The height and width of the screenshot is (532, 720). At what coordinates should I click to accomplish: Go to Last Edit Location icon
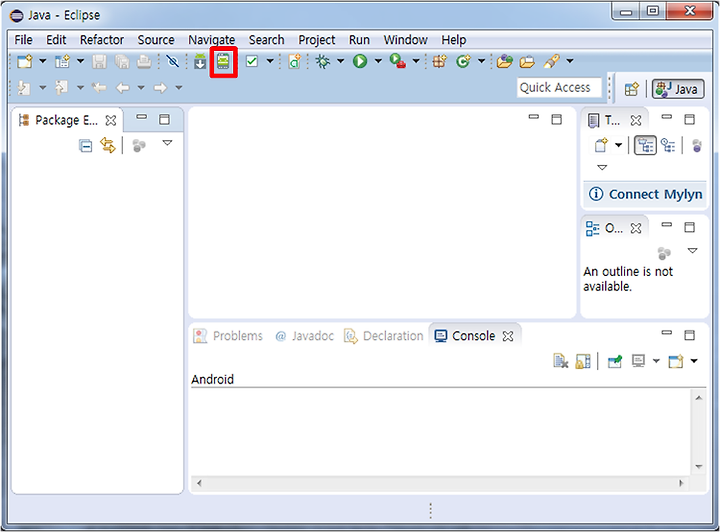(x=99, y=88)
